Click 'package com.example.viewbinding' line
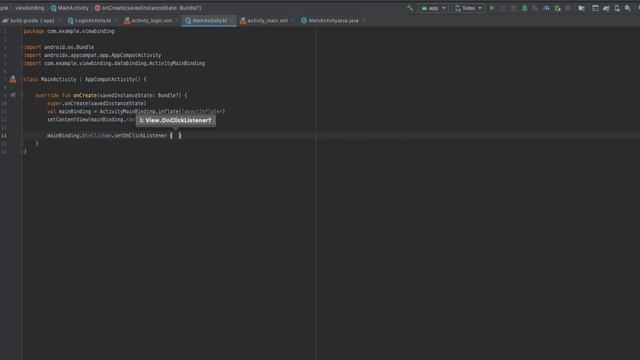The image size is (640, 360). [x=69, y=31]
